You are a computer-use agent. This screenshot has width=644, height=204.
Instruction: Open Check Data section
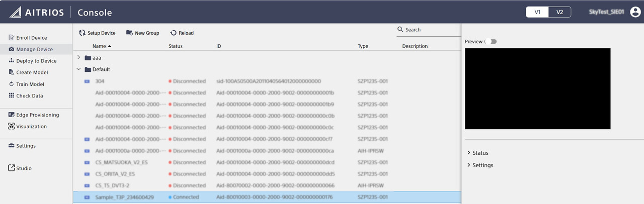pyautogui.click(x=26, y=95)
